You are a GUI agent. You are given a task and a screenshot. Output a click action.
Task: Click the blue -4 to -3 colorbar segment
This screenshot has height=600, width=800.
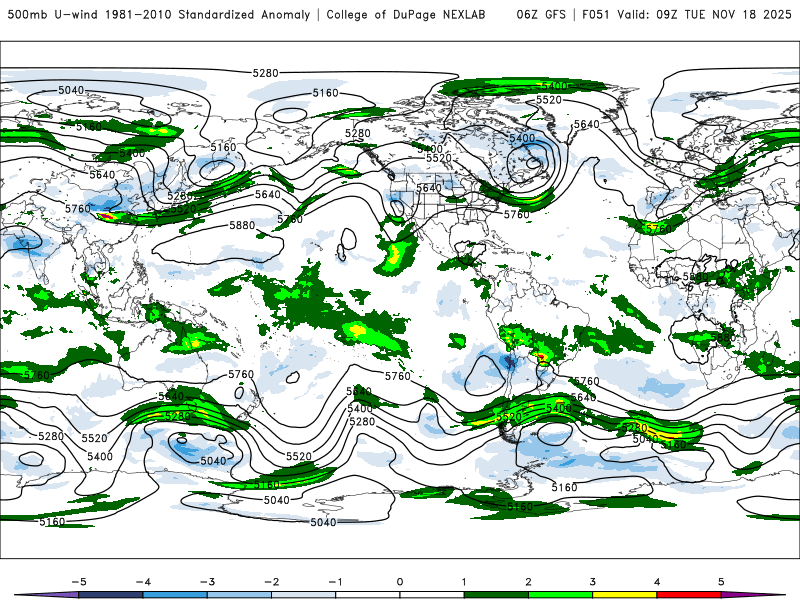tap(175, 595)
